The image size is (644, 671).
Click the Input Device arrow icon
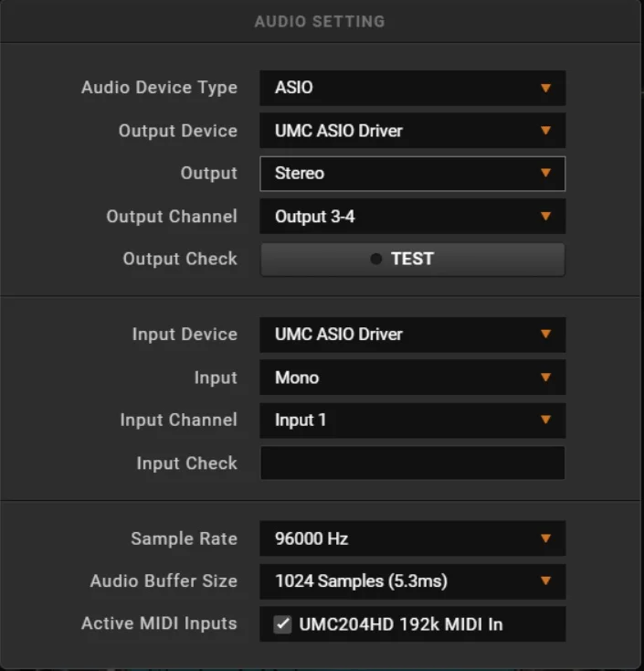[545, 335]
